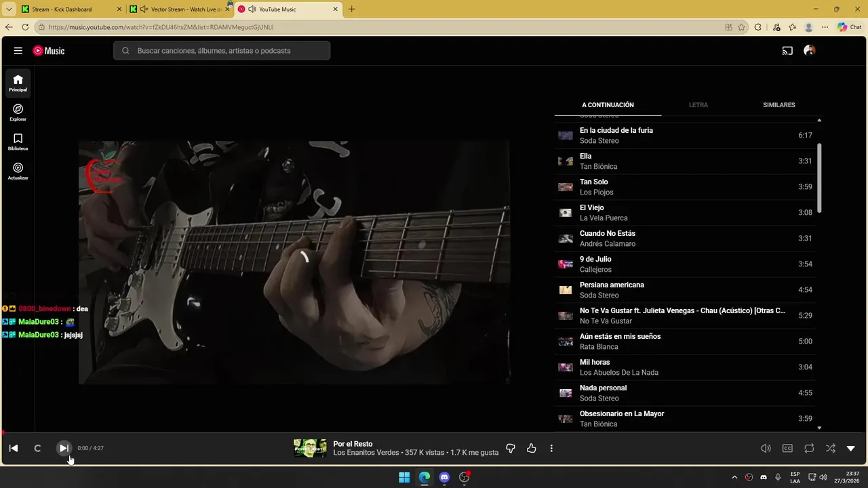
Task: Click in the search songs input field
Action: pyautogui.click(x=222, y=51)
